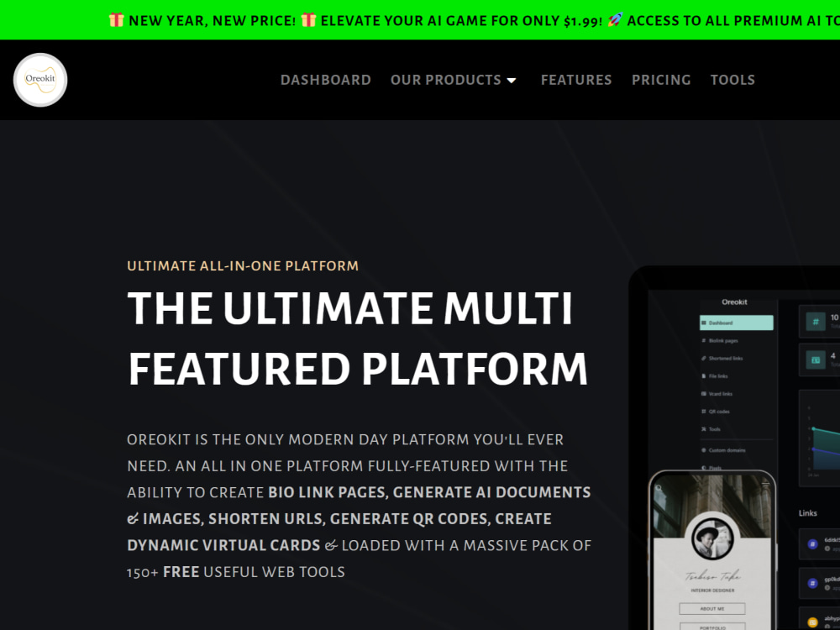The width and height of the screenshot is (840, 630).
Task: Click 'Interior Designer' text on phone mockup
Action: [712, 591]
